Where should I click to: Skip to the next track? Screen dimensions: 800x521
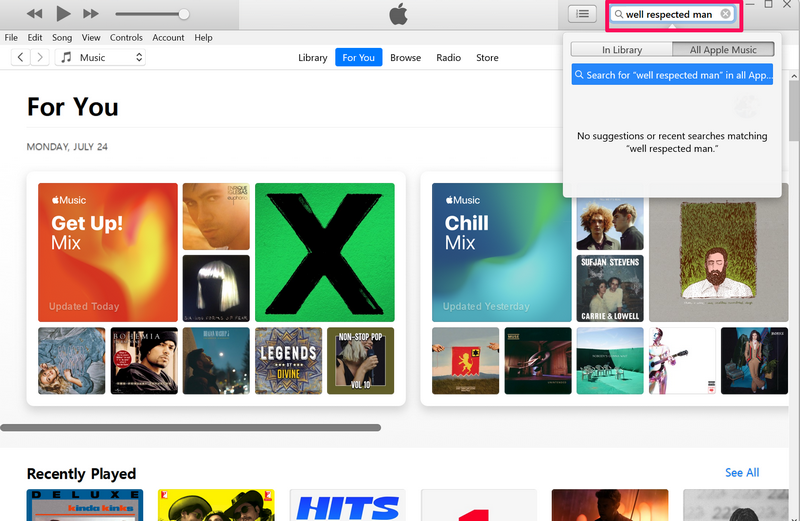(x=91, y=13)
